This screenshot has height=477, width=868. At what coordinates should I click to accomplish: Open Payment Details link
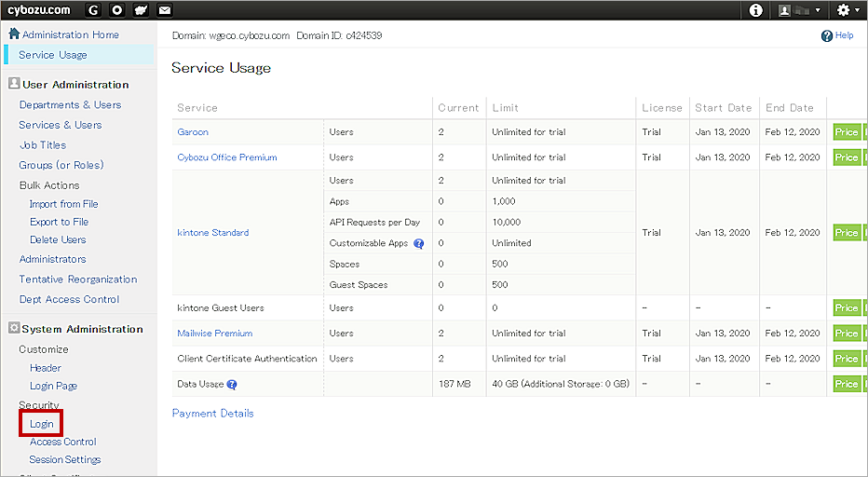point(212,414)
